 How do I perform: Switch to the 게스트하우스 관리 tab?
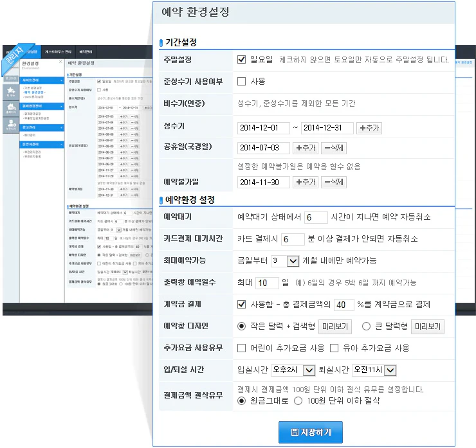click(58, 52)
